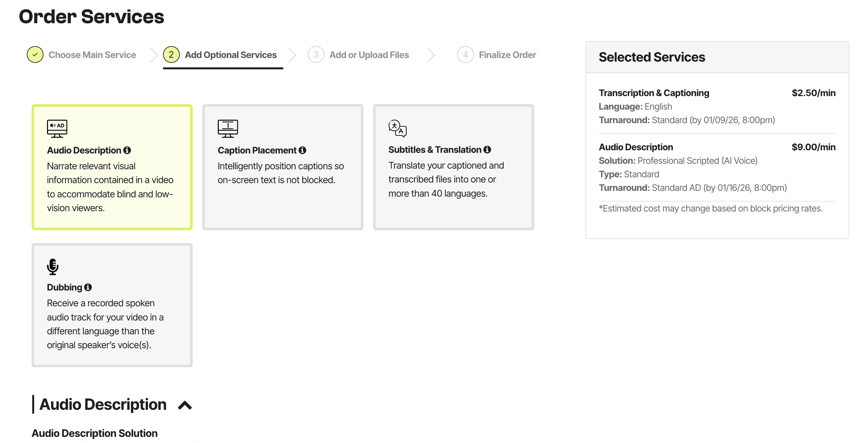Select the Caption Placement service card
This screenshot has height=443, width=868.
pyautogui.click(x=283, y=167)
